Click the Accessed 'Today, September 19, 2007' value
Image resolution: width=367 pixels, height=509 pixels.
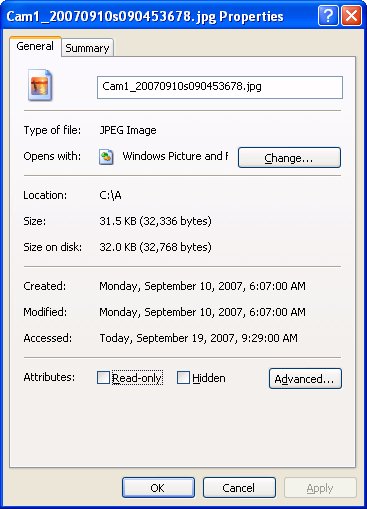tap(198, 338)
